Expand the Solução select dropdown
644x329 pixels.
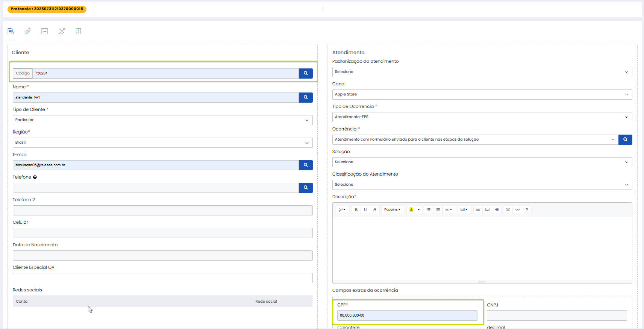click(482, 162)
